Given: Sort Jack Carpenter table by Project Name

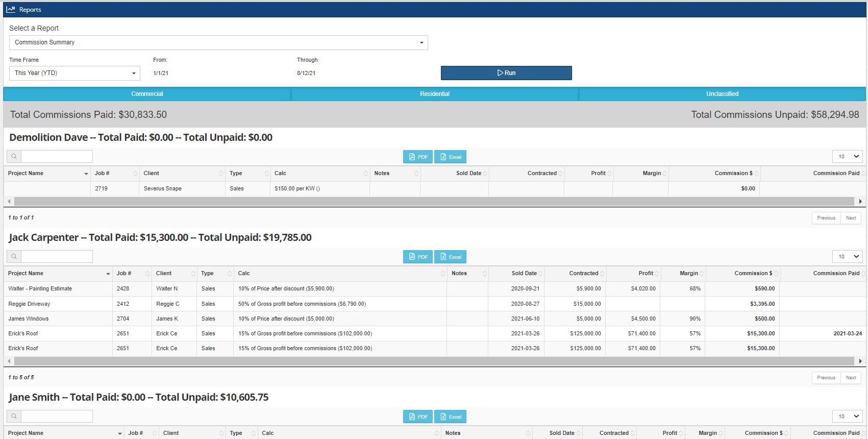Looking at the screenshot, I should coord(58,274).
